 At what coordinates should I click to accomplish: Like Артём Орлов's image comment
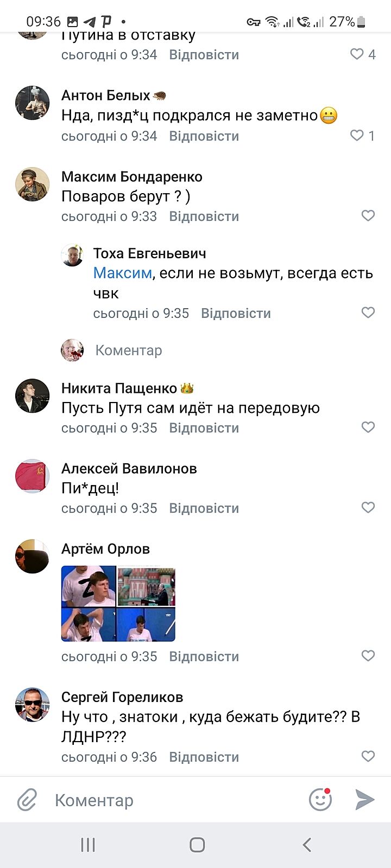368,655
